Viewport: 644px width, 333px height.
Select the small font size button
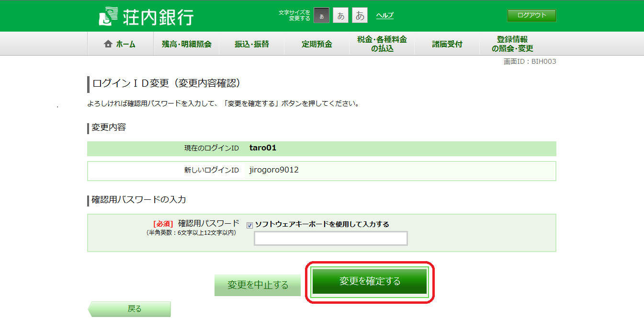(321, 15)
